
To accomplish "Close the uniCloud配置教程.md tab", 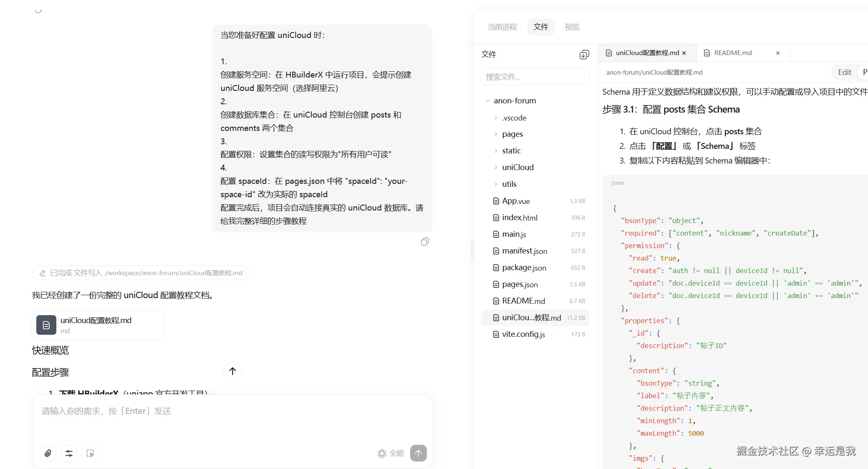I will point(684,53).
